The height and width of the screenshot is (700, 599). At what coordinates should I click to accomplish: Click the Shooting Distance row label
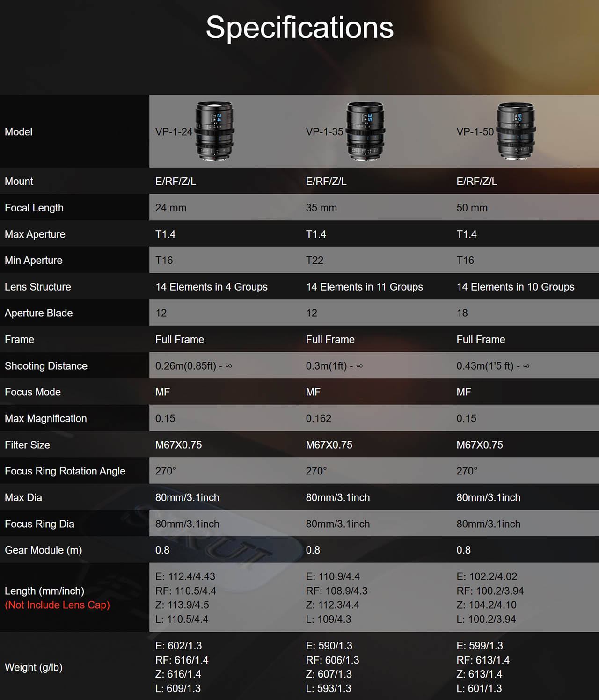click(46, 366)
